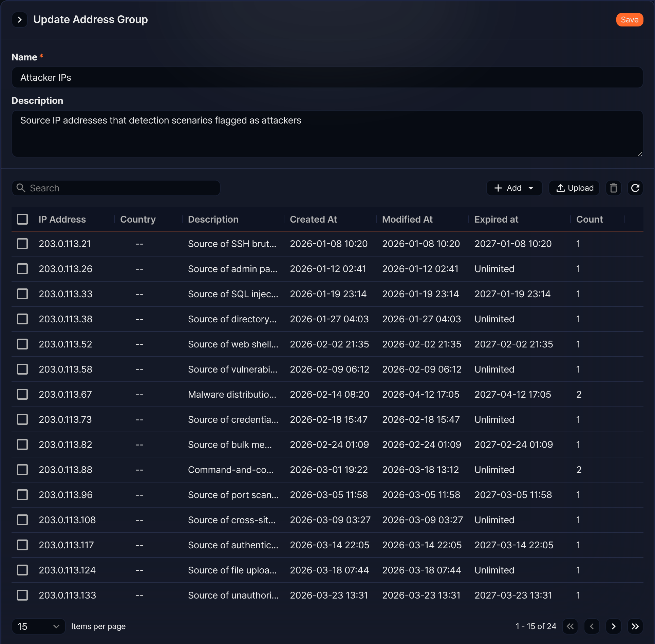Jump to the last page
The height and width of the screenshot is (644, 655).
point(635,626)
